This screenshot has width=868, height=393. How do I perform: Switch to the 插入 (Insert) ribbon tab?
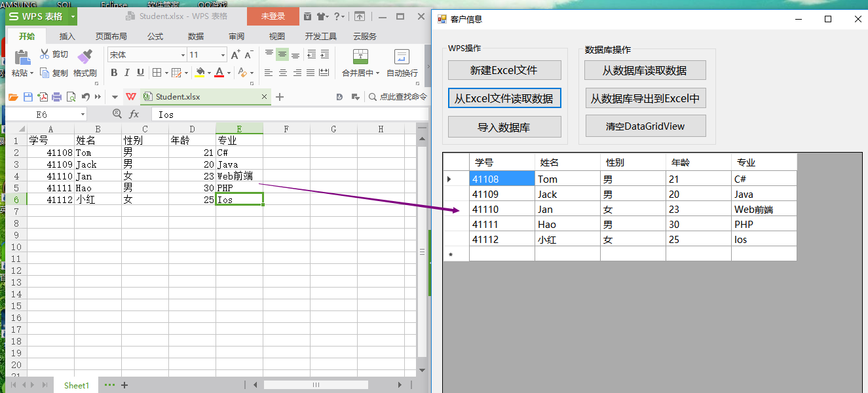67,37
